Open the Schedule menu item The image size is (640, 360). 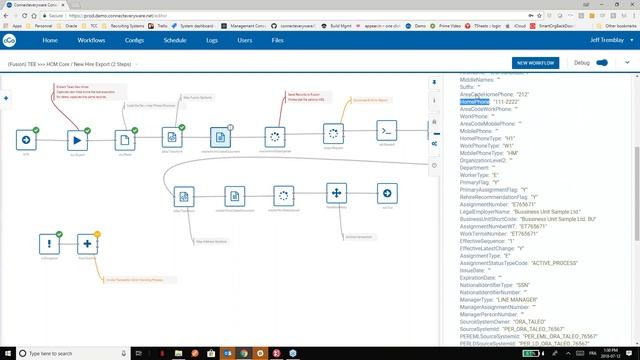point(175,40)
